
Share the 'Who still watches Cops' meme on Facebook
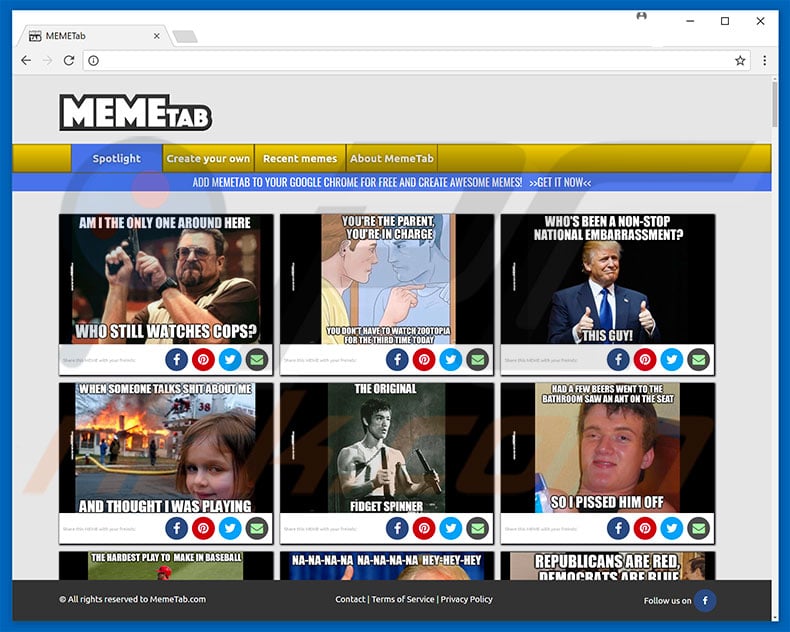177,360
